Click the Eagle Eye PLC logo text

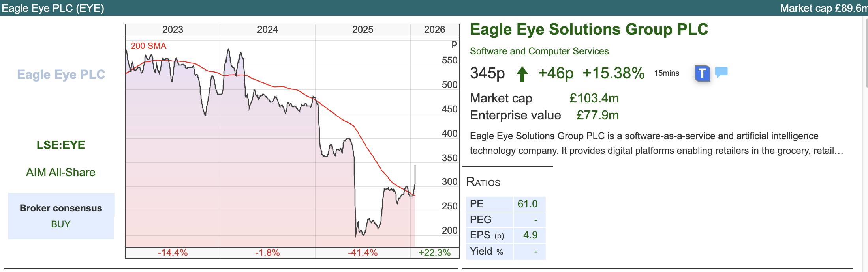coord(61,75)
